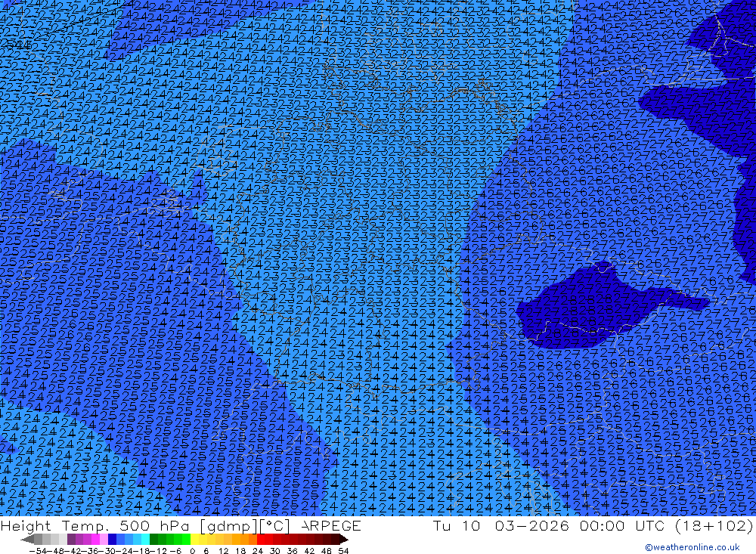Pick the yellow swatch above 0
The image size is (756, 554).
(x=195, y=539)
